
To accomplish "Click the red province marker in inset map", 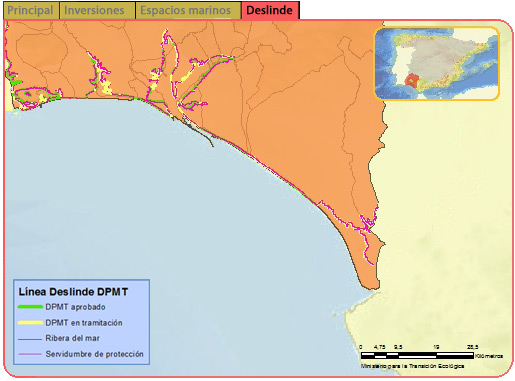I will point(412,80).
